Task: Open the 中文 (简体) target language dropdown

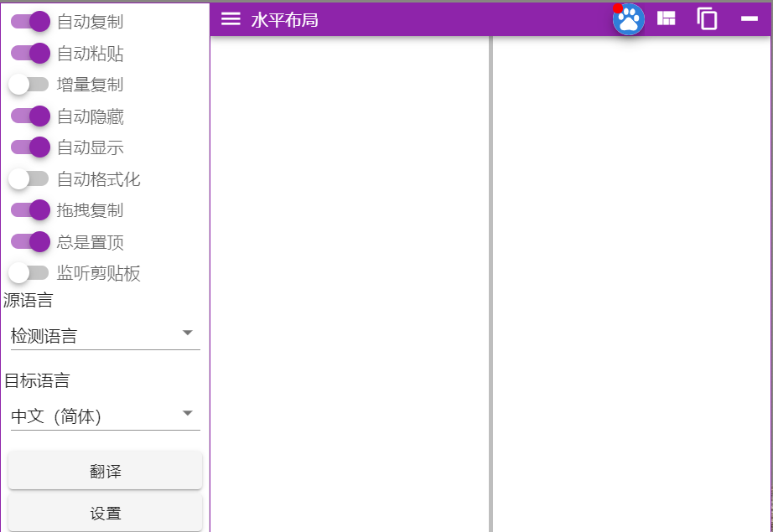Action: pos(106,416)
